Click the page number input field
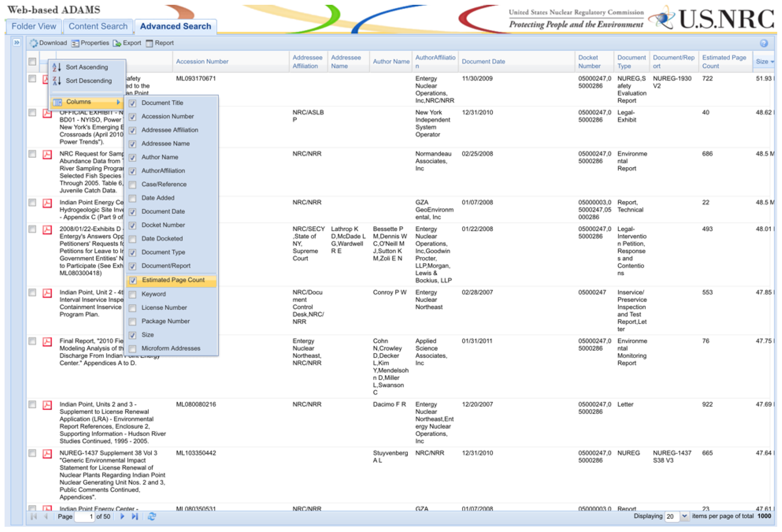This screenshot has width=782, height=532. (84, 516)
